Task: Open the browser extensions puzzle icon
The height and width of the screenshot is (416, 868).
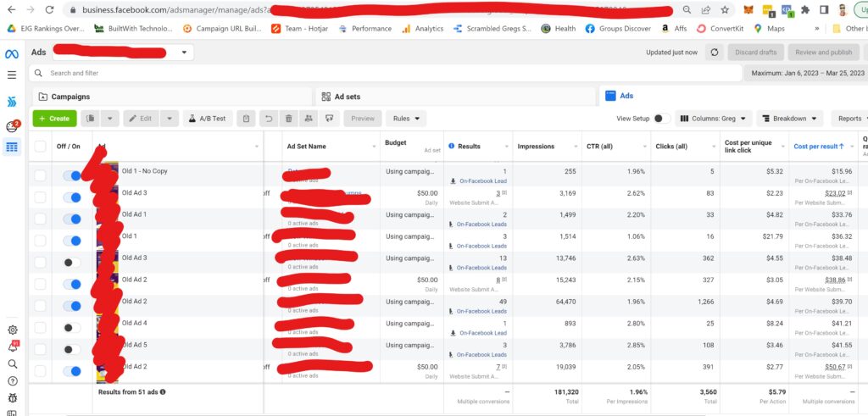Action: (x=805, y=10)
